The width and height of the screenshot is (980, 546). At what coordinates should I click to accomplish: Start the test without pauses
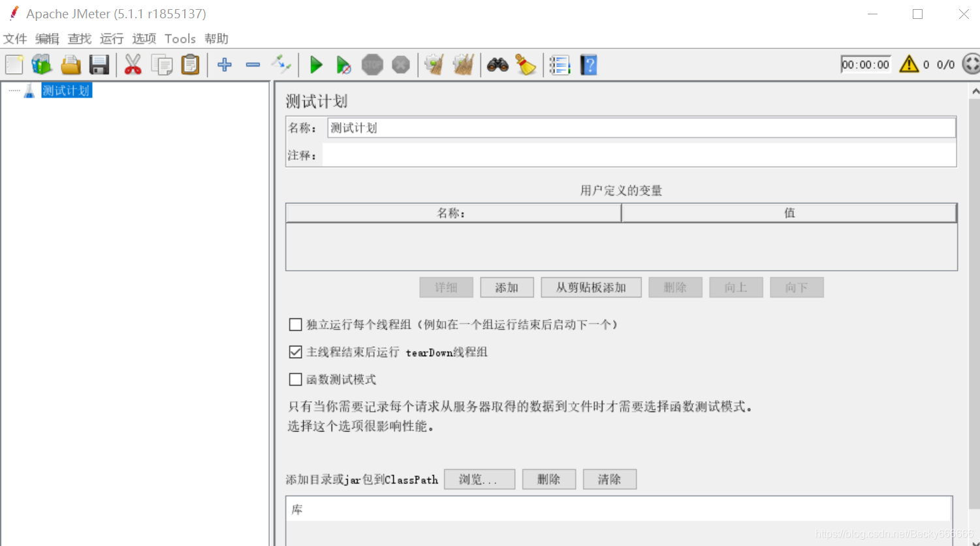(343, 65)
